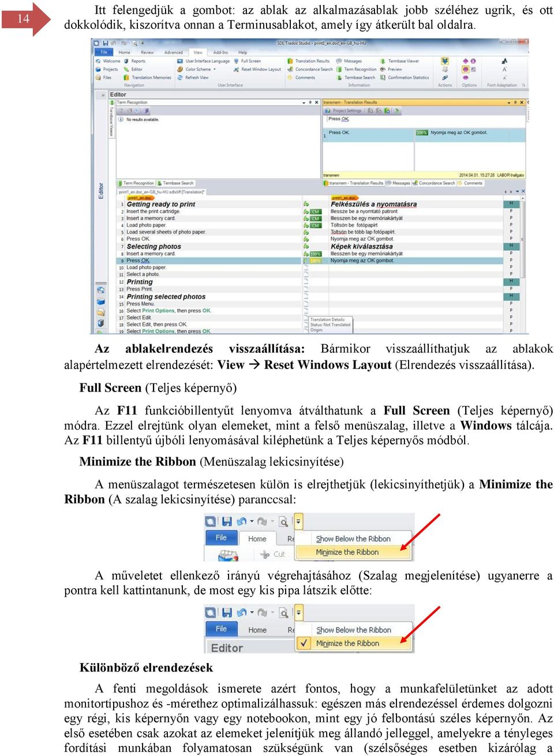Open Confirmation Statistics from the ribbon
The image size is (554, 756).
point(405,77)
